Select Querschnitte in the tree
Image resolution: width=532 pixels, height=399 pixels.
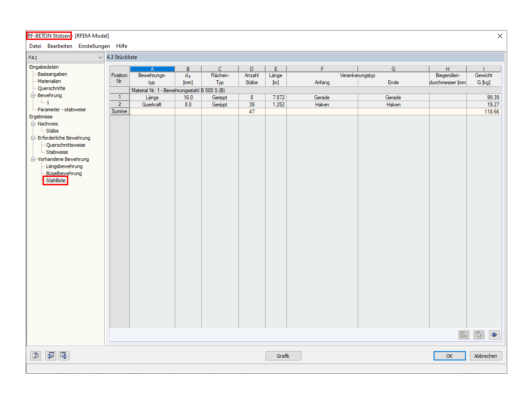pos(51,88)
